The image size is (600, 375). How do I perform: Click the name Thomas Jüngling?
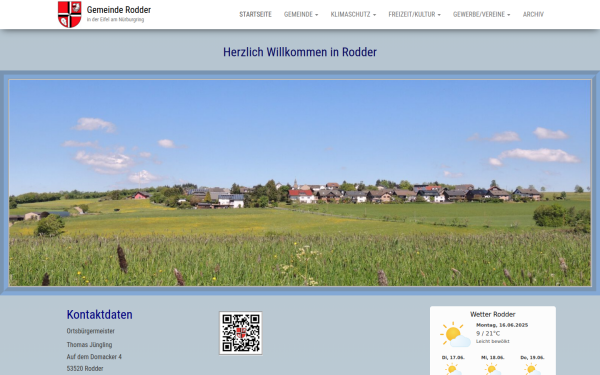(89, 345)
